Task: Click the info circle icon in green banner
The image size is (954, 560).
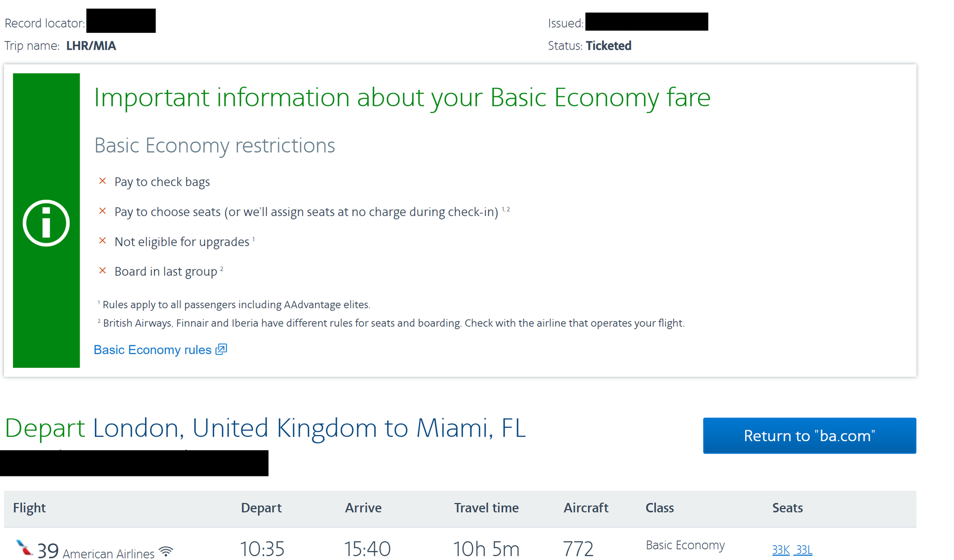Action: tap(46, 223)
